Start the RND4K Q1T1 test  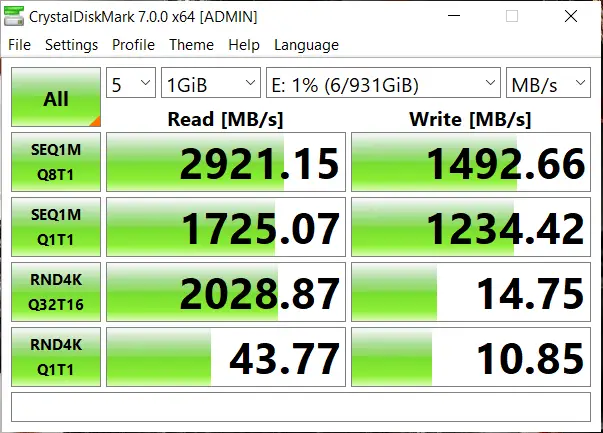(x=56, y=357)
